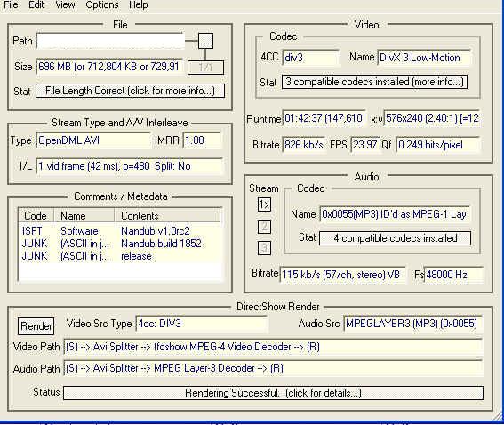The width and height of the screenshot is (504, 425).
Task: Click the Render button
Action: point(36,326)
